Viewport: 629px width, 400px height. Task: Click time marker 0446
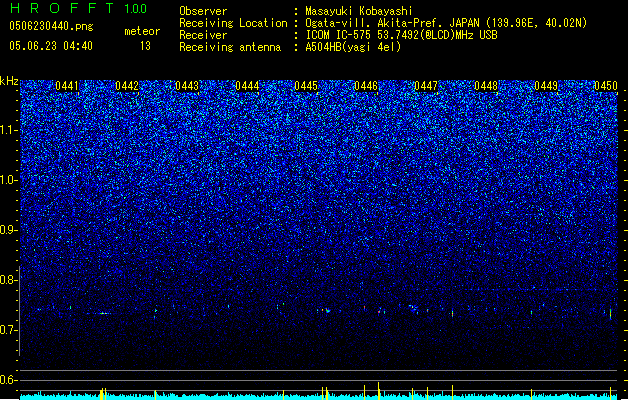coord(366,86)
